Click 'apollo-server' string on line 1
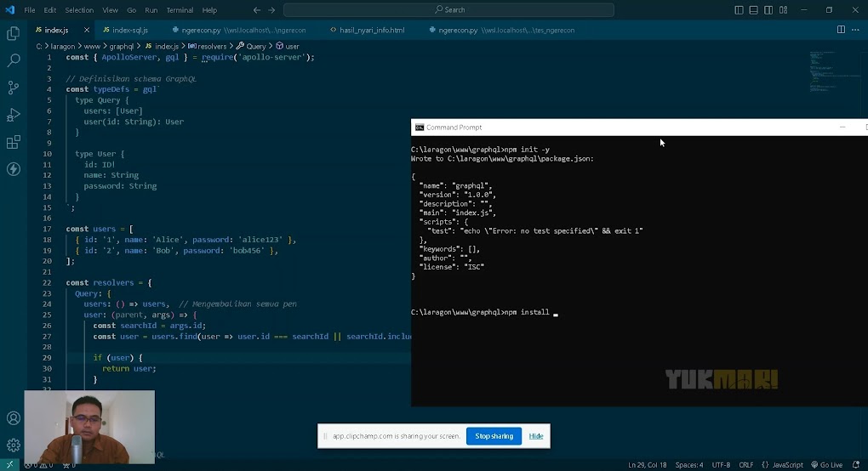Image resolution: width=868 pixels, height=471 pixels. [x=271, y=57]
